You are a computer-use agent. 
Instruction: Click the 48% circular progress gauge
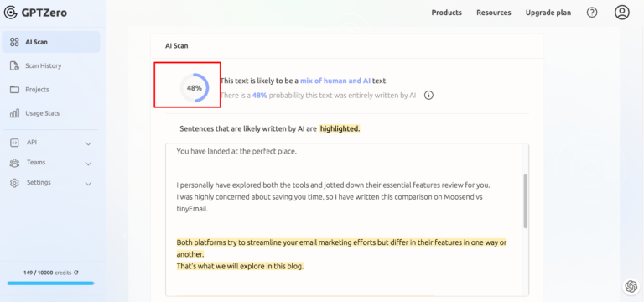click(195, 88)
